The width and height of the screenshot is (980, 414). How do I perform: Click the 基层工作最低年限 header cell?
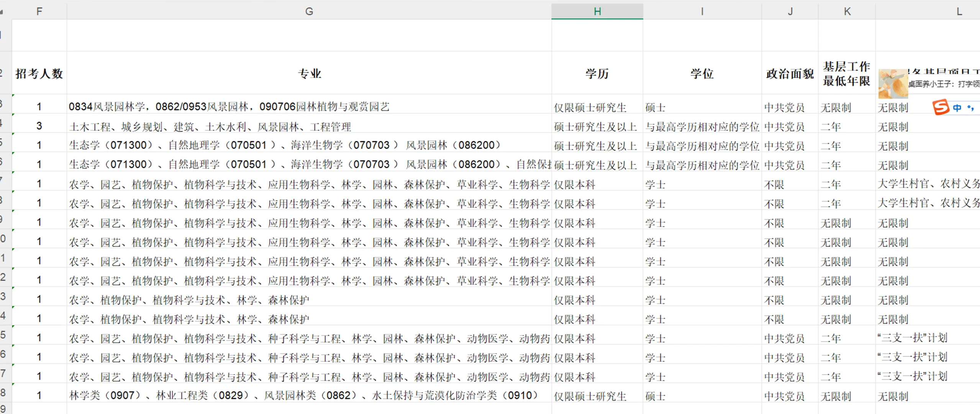pyautogui.click(x=846, y=73)
